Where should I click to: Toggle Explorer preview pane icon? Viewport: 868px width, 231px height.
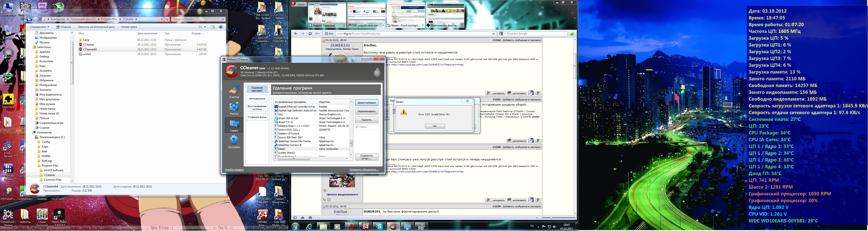[213, 27]
